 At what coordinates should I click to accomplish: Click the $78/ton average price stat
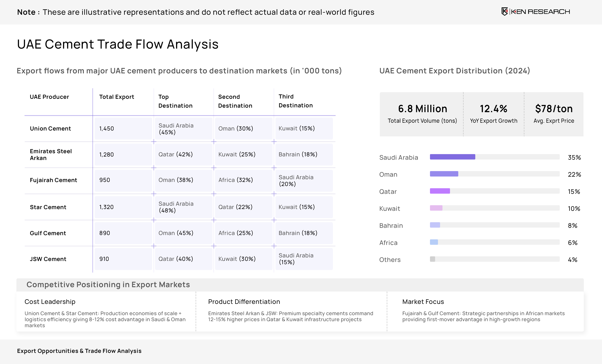coord(554,109)
